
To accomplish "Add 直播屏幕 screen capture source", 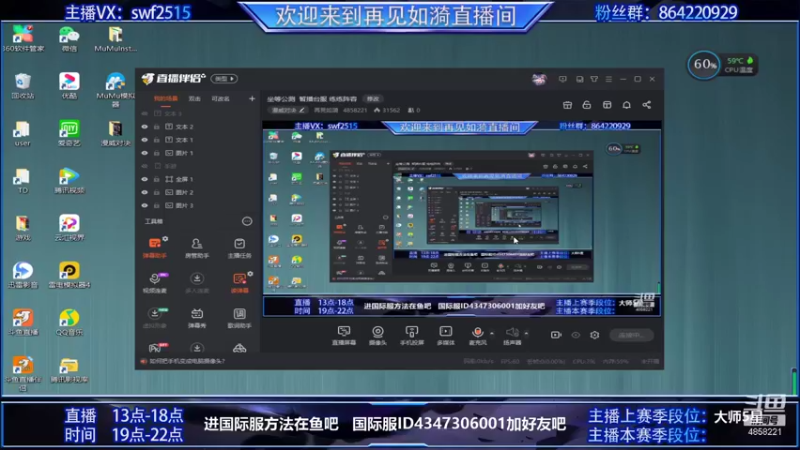I will point(344,335).
